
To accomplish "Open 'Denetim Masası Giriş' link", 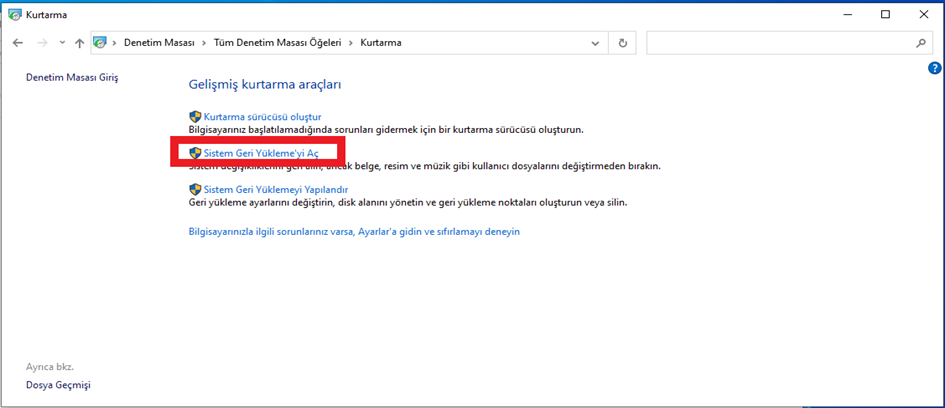I will coord(72,77).
